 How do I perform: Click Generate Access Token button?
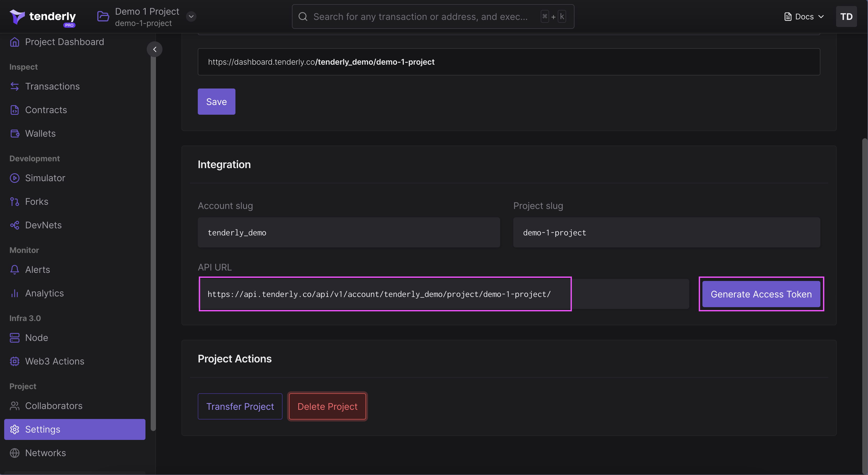point(761,294)
